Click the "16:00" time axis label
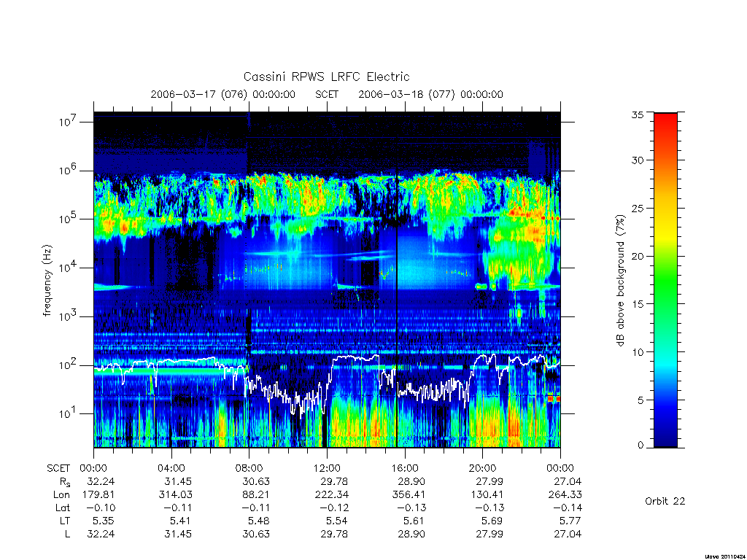 [x=404, y=468]
